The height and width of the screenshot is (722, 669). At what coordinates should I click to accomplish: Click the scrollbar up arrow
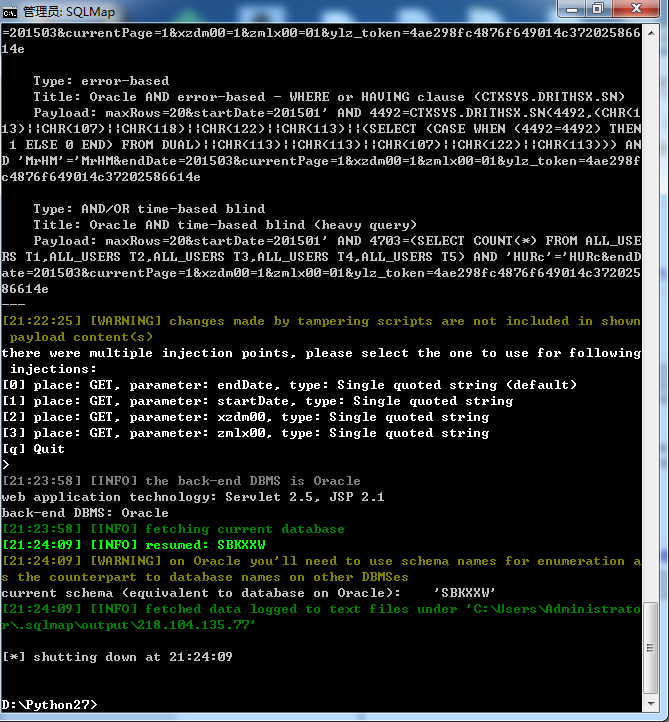point(651,33)
